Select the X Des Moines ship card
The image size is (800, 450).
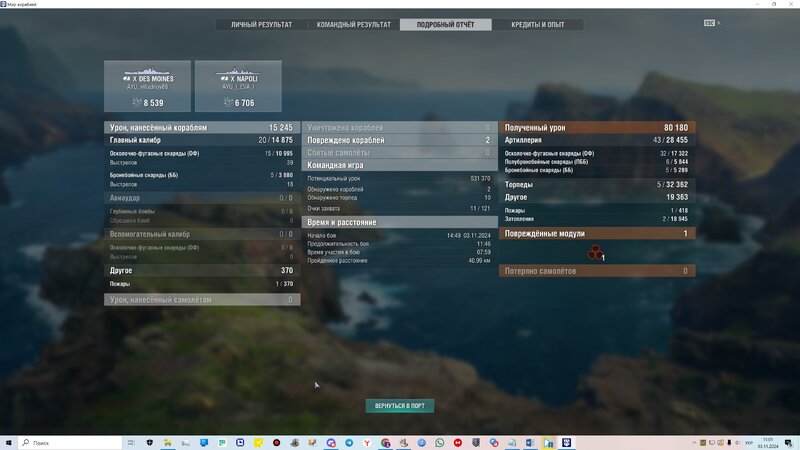[147, 86]
